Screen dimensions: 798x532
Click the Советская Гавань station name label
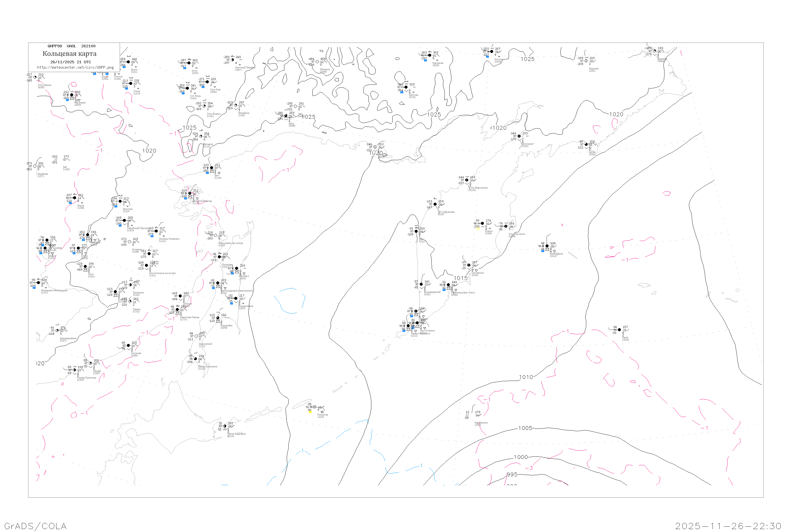click(189, 318)
